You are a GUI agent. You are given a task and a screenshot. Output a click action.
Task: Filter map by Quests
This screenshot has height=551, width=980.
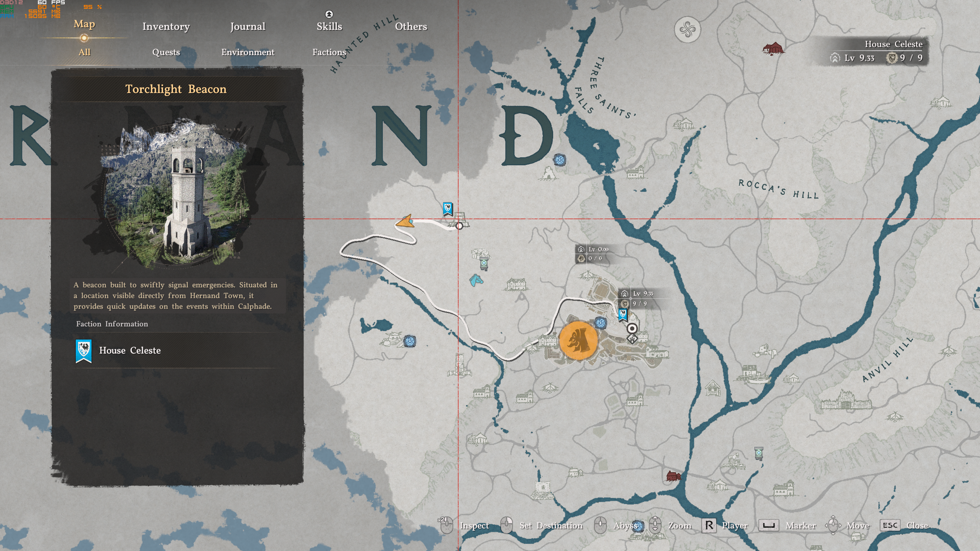pyautogui.click(x=166, y=52)
